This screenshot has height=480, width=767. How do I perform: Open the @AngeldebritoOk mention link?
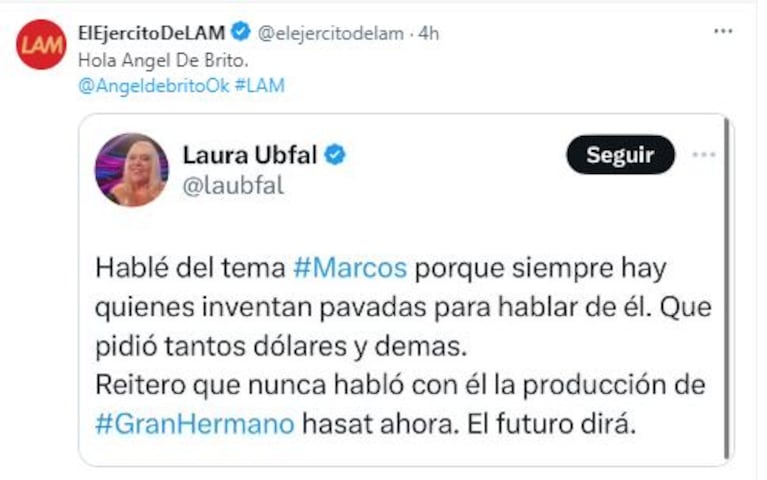pos(154,86)
